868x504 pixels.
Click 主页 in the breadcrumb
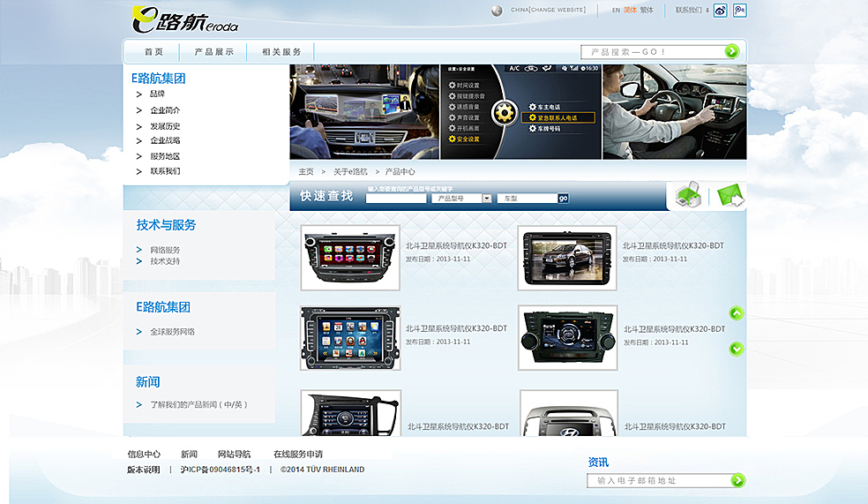coord(306,172)
